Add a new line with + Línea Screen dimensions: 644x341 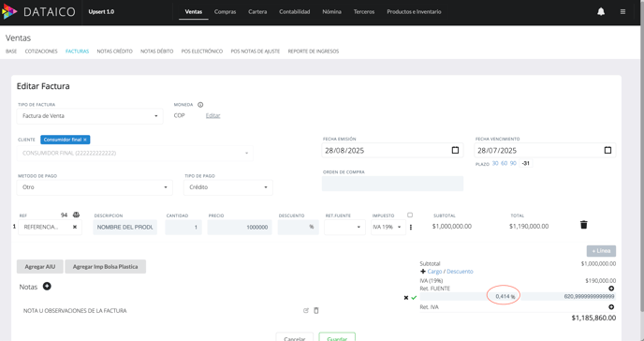[x=601, y=251]
